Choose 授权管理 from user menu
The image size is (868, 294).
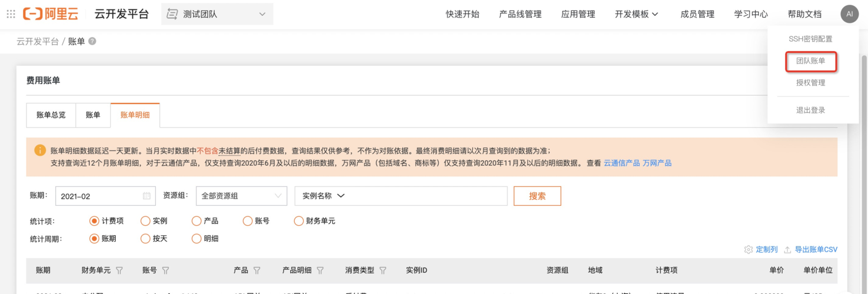[810, 83]
